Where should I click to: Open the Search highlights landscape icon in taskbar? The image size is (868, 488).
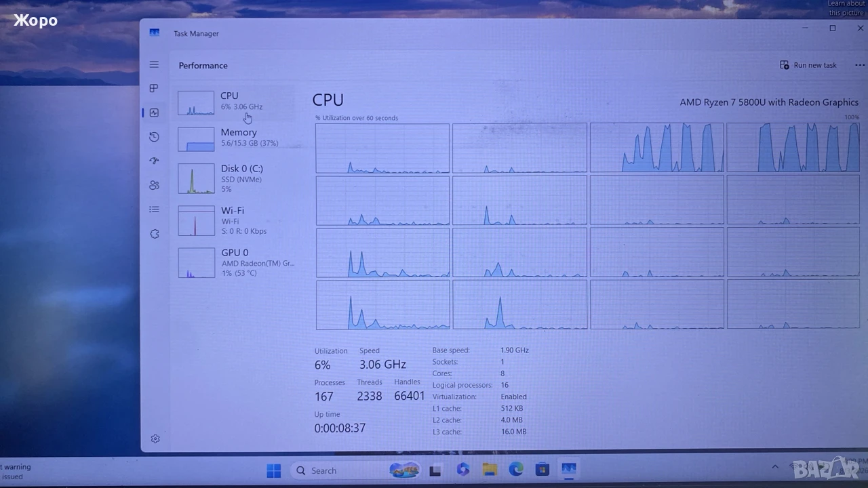(405, 470)
